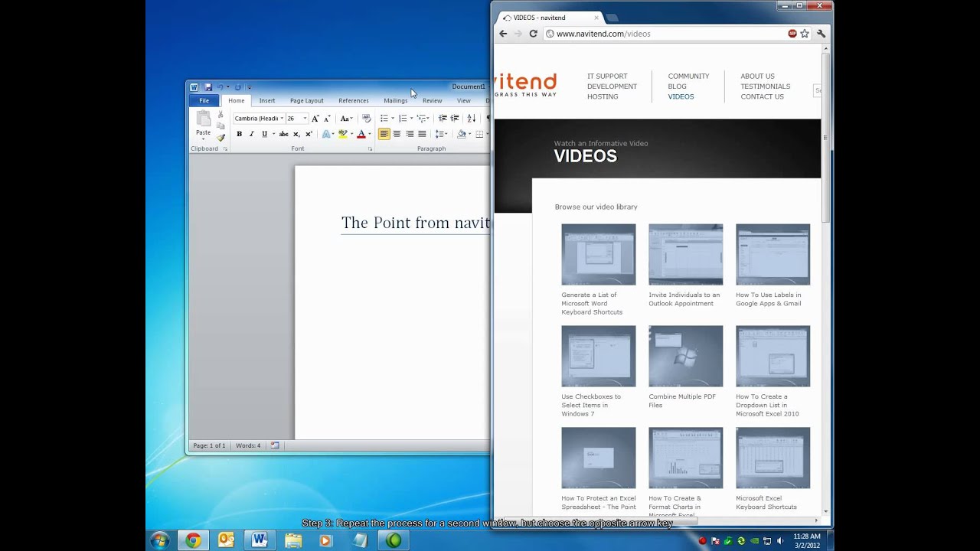The height and width of the screenshot is (551, 980).
Task: Click the Clear Formatting icon
Action: click(x=366, y=119)
